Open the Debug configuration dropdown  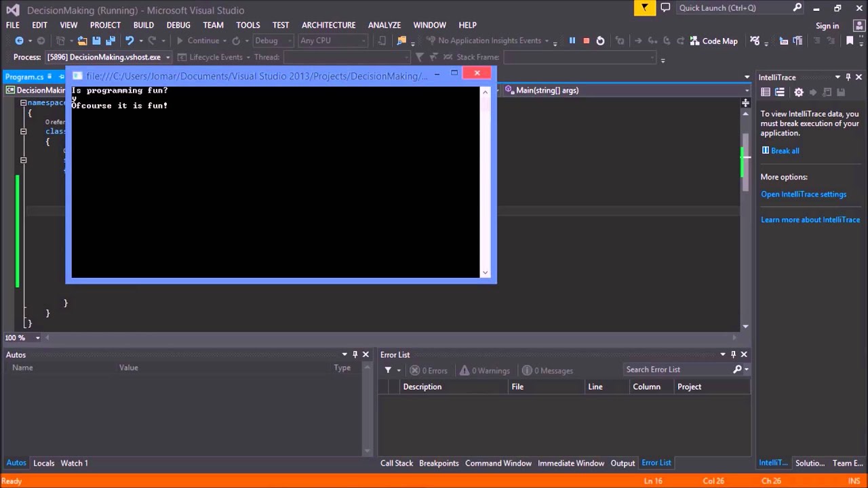coord(290,41)
